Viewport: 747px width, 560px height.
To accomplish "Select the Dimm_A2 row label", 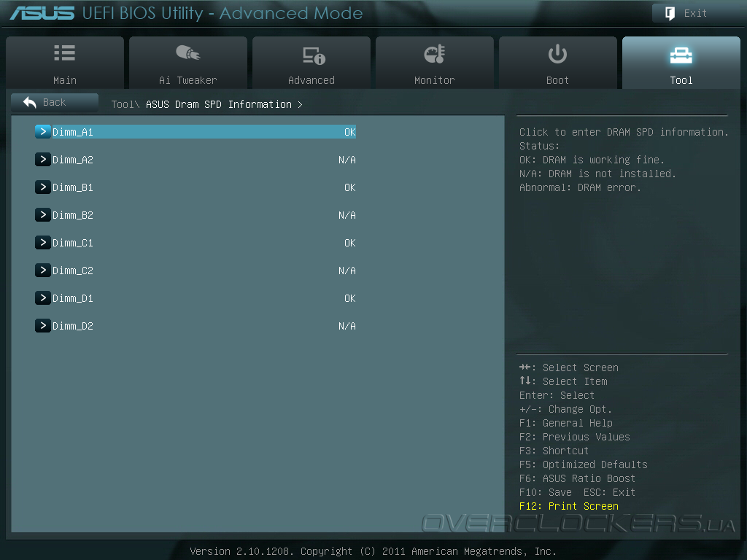I will pyautogui.click(x=73, y=160).
